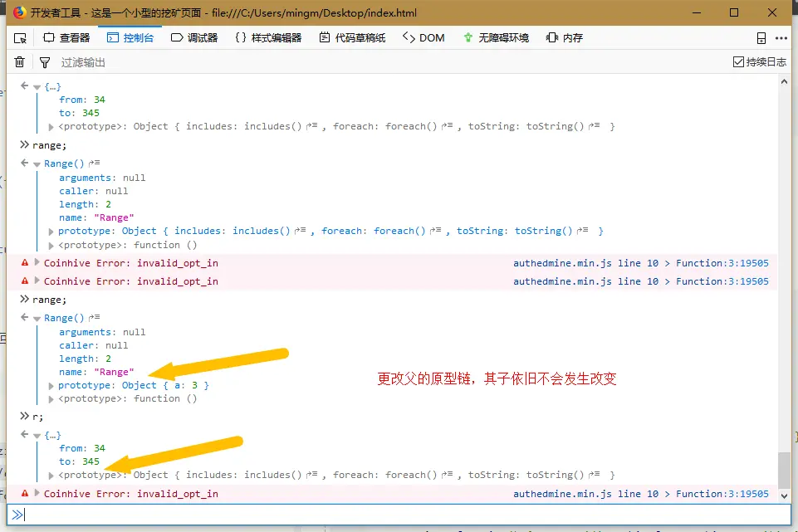This screenshot has width=798, height=532.
Task: Jump to first Range() function definition icon
Action: [94, 164]
